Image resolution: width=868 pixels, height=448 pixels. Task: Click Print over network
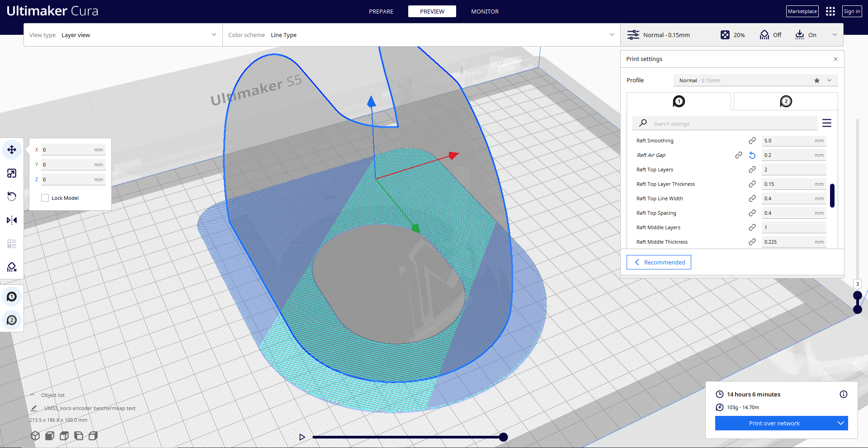click(774, 423)
